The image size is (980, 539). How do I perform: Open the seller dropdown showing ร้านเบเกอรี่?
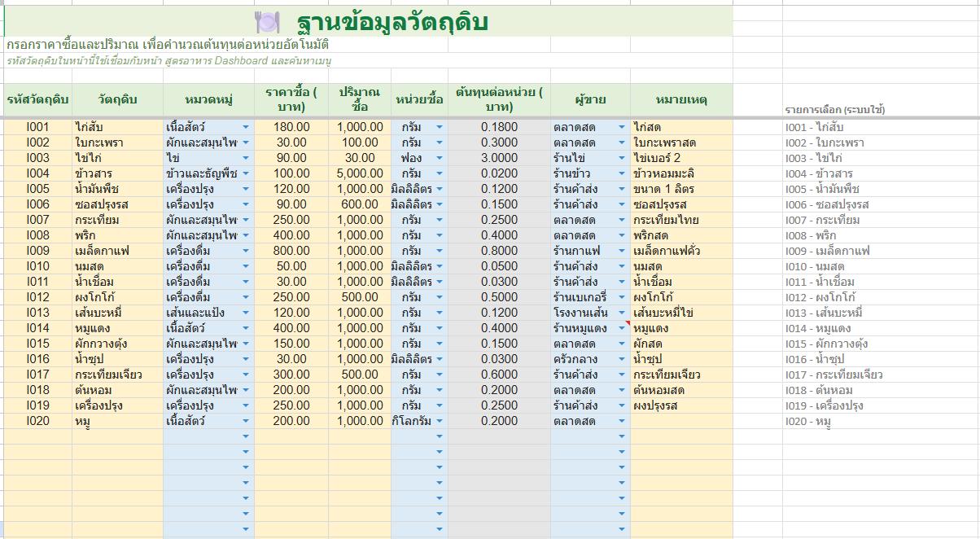(622, 297)
